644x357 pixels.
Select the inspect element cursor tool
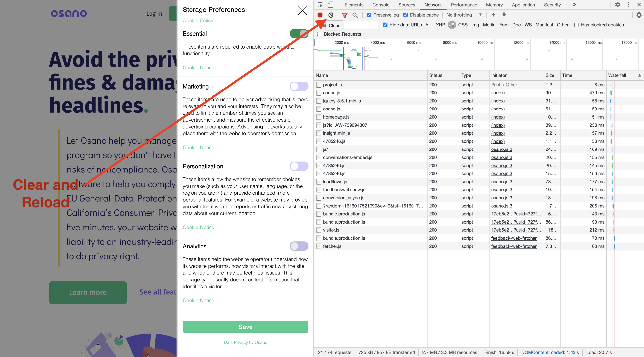pyautogui.click(x=320, y=5)
